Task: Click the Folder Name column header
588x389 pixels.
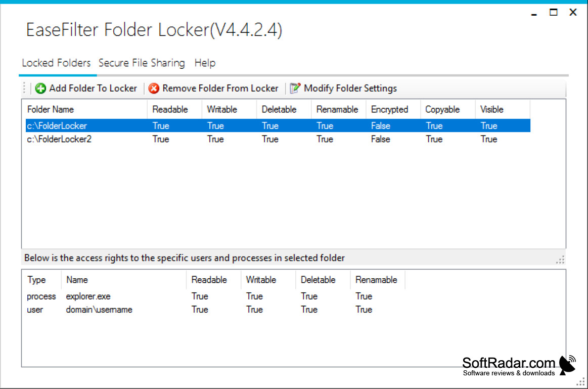Action: pyautogui.click(x=86, y=109)
